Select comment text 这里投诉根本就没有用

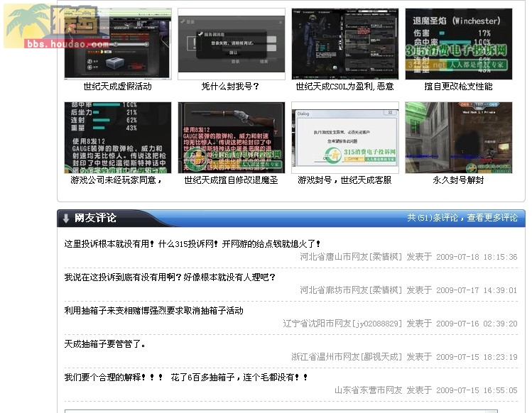point(192,244)
